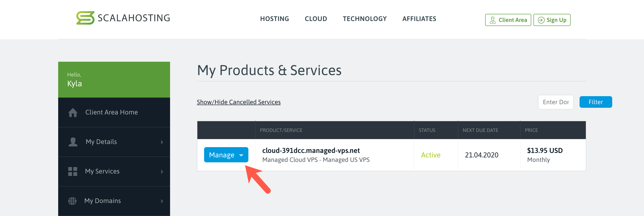Open the HOSTING menu
This screenshot has width=644, height=216.
coord(275,19)
